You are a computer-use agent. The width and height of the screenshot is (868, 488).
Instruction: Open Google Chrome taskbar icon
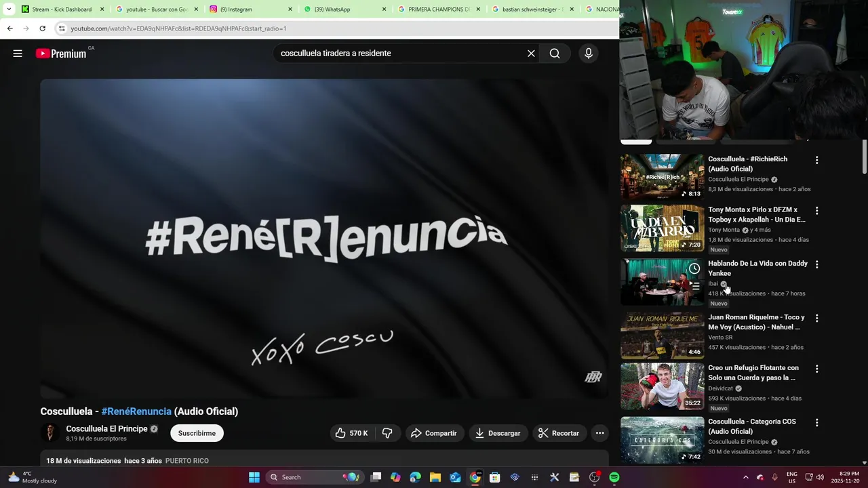coord(475,477)
